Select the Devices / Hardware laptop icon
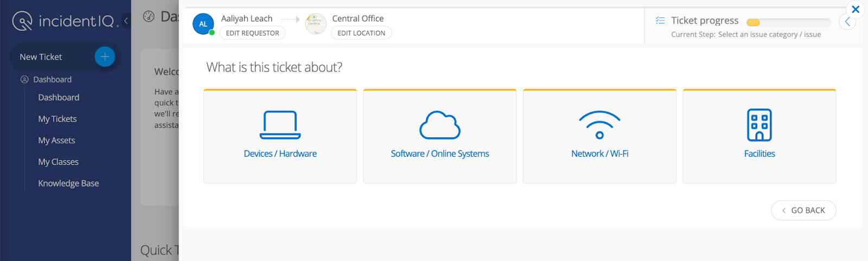Viewport: 868px width, 261px height. [x=280, y=125]
